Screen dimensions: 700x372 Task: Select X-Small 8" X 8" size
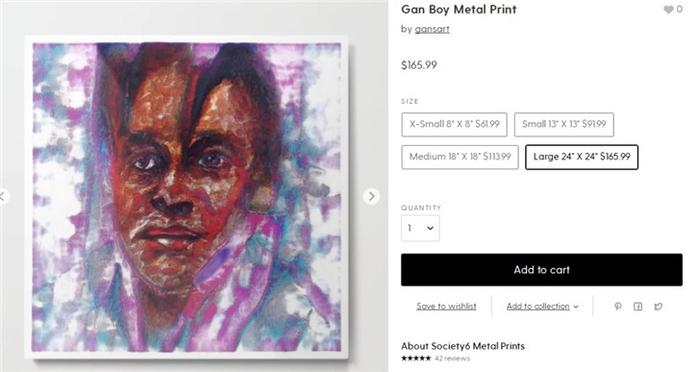point(454,125)
